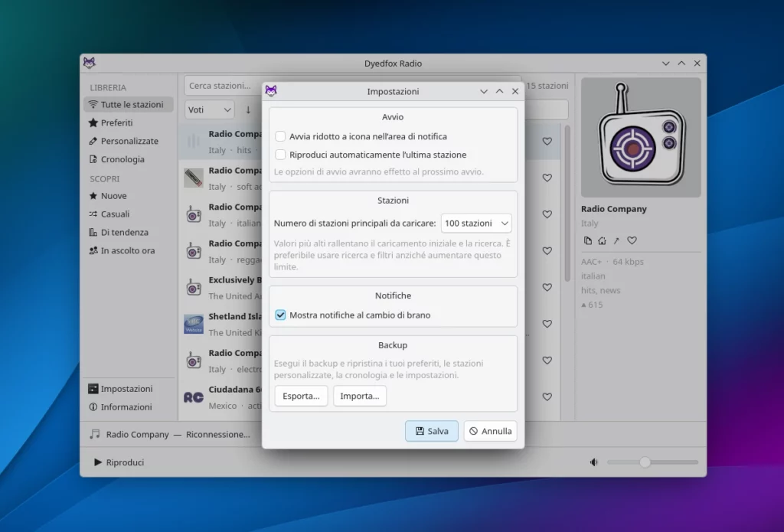Open Cronologia in the sidebar

click(129, 159)
